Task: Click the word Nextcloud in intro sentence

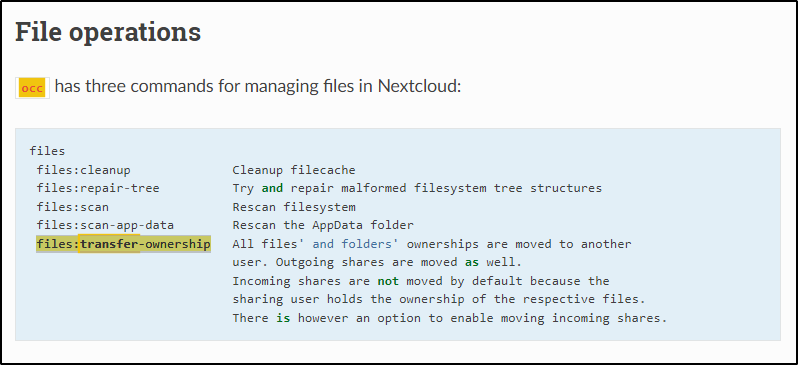Action: click(419, 87)
